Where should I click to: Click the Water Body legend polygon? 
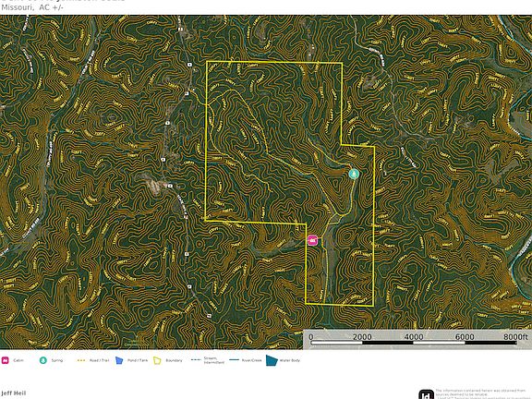pos(272,360)
